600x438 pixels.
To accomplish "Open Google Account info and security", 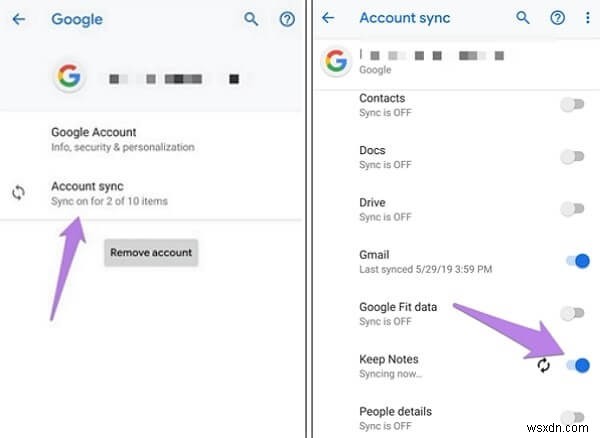I will [x=151, y=139].
